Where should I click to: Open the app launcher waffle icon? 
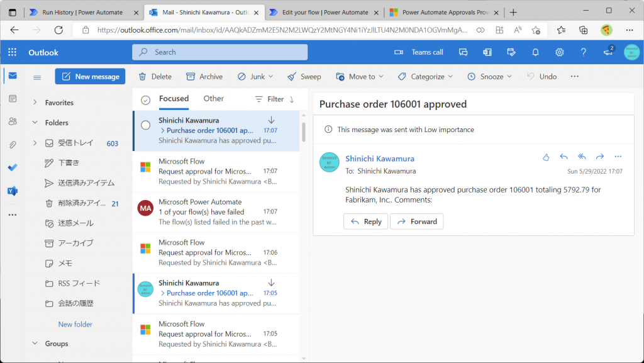pyautogui.click(x=13, y=52)
